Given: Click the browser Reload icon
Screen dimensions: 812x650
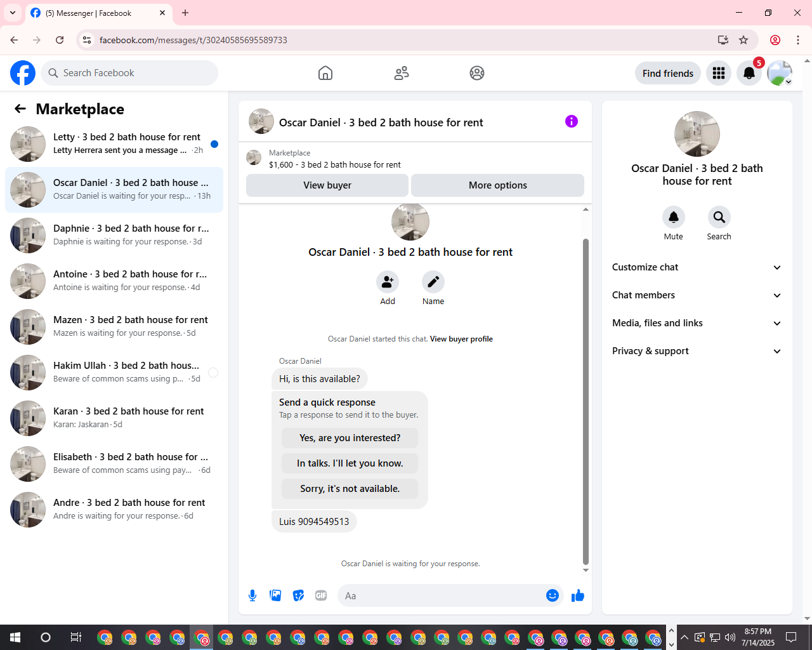Looking at the screenshot, I should (x=60, y=40).
